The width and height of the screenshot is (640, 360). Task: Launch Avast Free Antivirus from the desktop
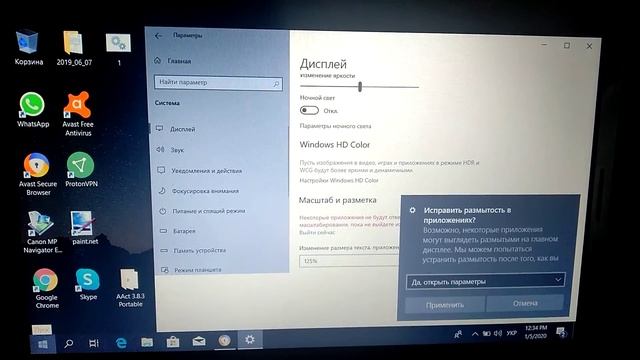coord(78,113)
